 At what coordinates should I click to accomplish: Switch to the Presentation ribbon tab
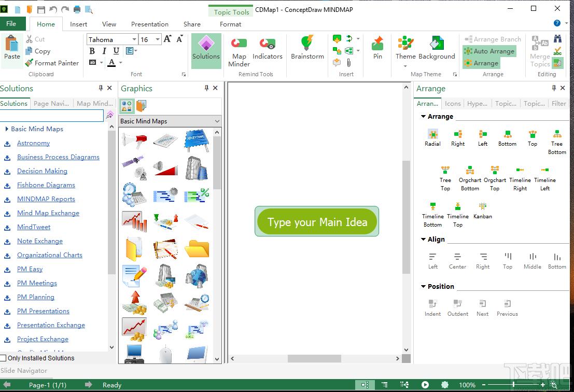click(150, 24)
